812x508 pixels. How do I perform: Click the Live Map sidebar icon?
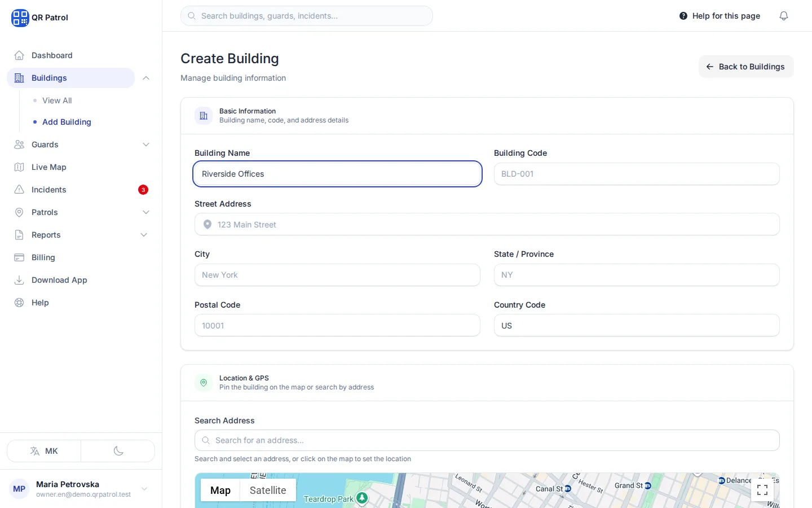(19, 167)
